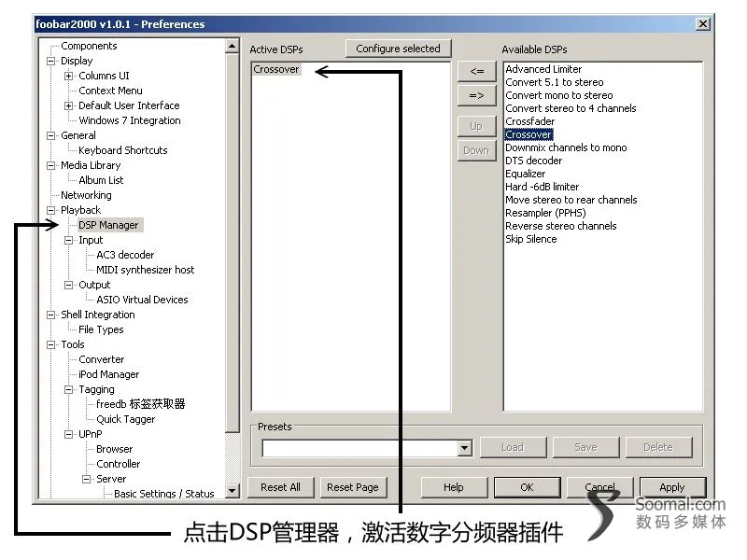Select Convert 5.1 to stereo
Image resolution: width=747 pixels, height=560 pixels.
(555, 82)
